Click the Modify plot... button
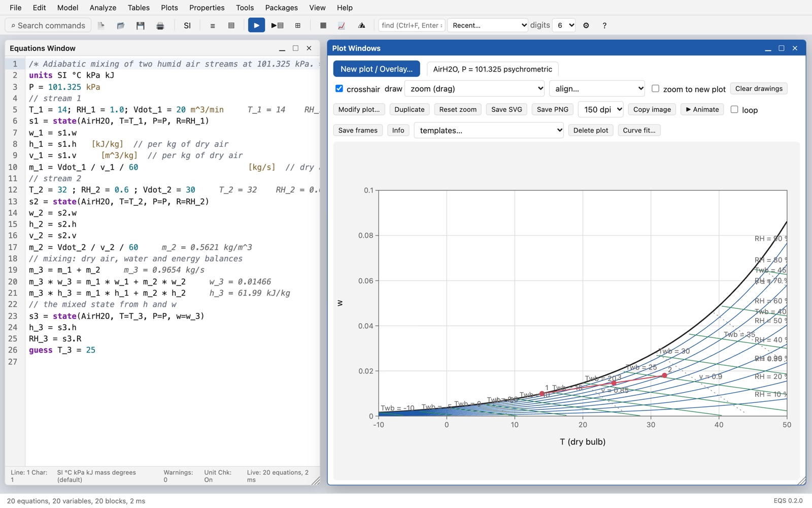This screenshot has width=812, height=508. pyautogui.click(x=359, y=110)
